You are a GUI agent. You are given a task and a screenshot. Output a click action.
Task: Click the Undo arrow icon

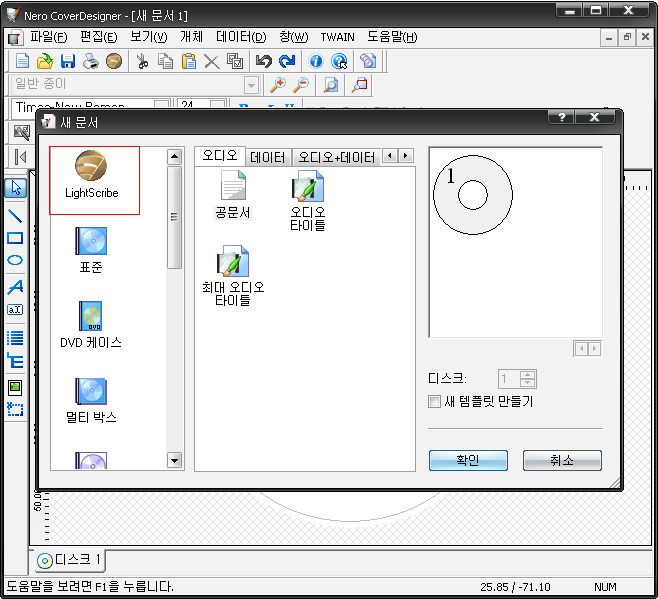pyautogui.click(x=264, y=61)
